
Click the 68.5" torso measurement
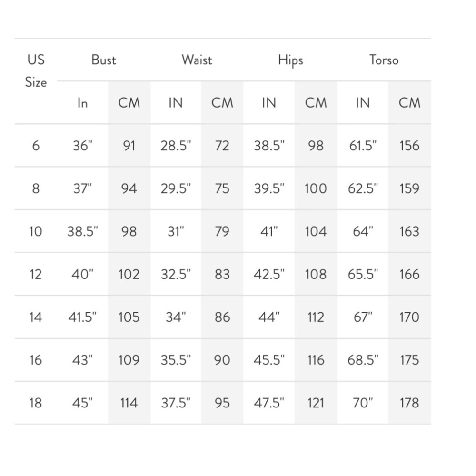click(x=363, y=360)
